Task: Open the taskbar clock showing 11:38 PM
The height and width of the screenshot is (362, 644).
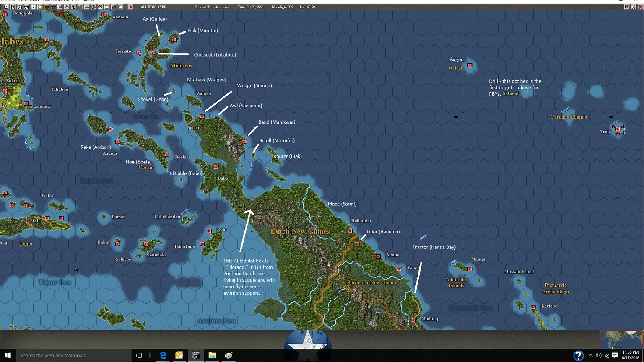Action: tap(631, 355)
